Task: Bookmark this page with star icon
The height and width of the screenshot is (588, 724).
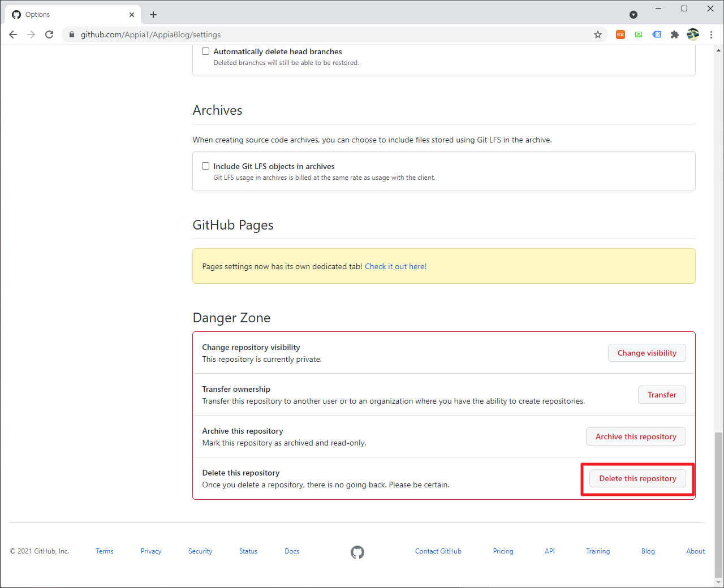Action: pos(598,34)
